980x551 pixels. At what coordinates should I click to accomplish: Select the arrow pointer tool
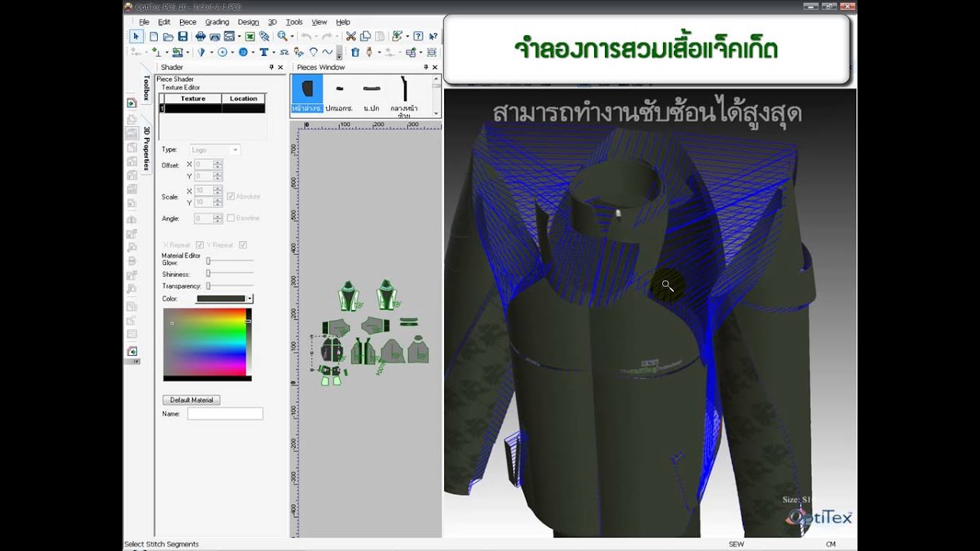click(x=136, y=36)
